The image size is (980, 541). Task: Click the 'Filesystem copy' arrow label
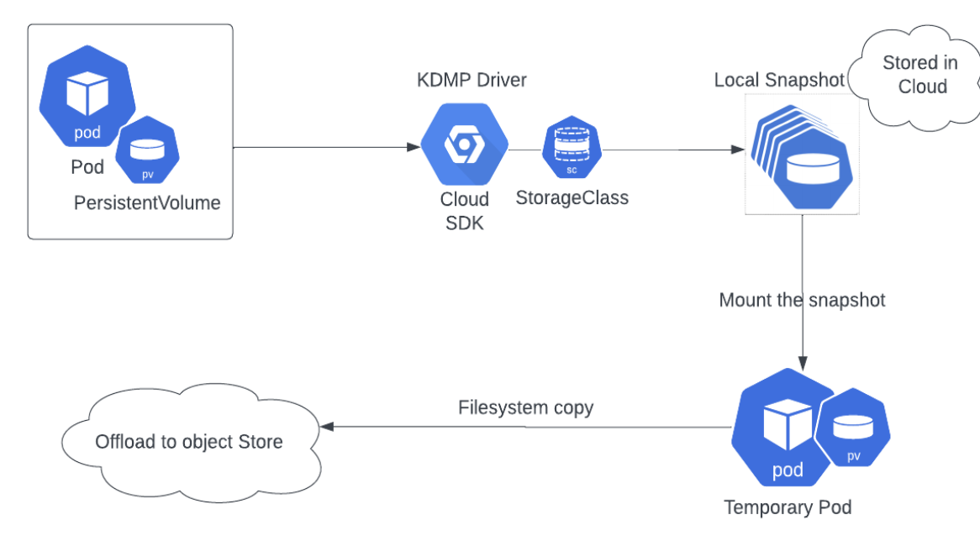525,407
